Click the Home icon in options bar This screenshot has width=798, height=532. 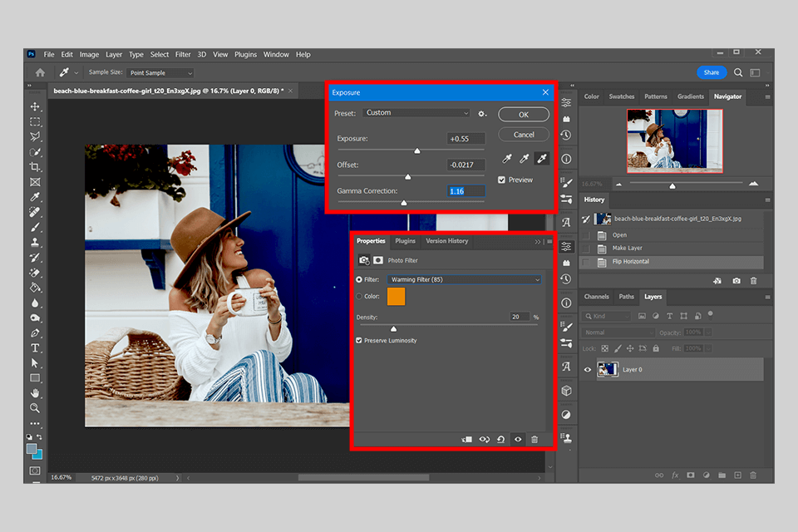point(40,72)
